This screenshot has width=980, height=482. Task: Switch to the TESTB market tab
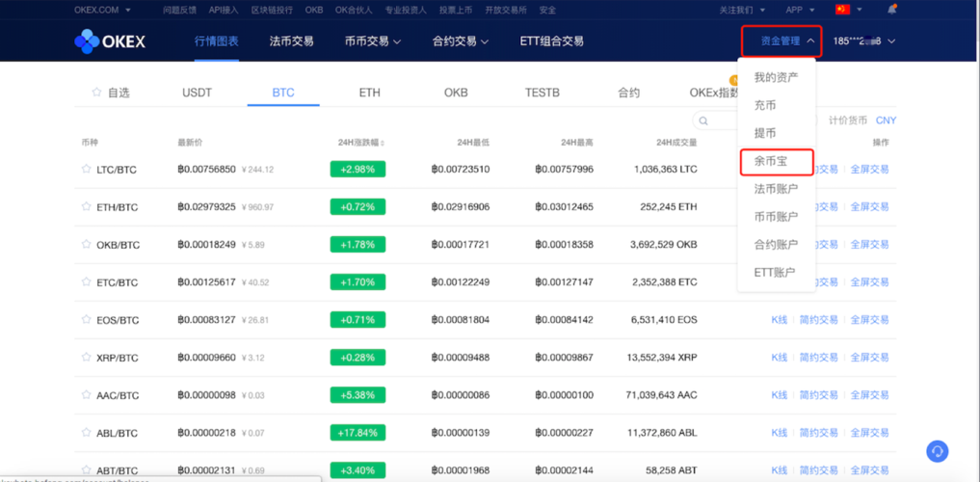click(x=542, y=93)
